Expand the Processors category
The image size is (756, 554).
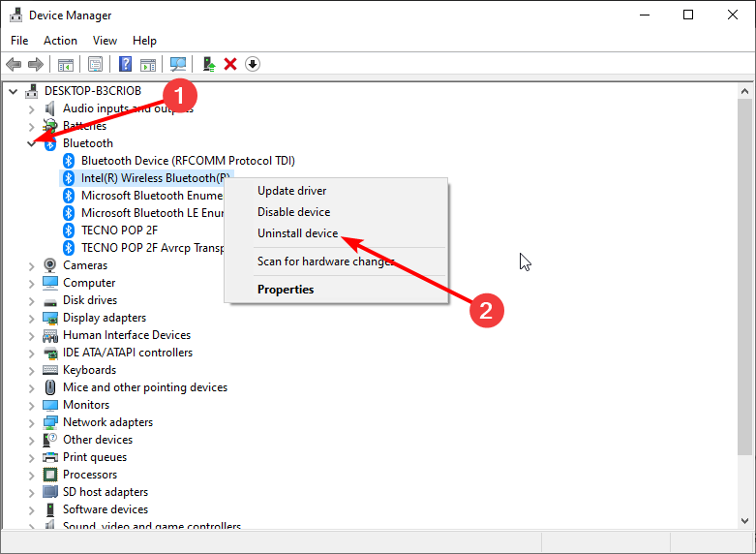32,475
